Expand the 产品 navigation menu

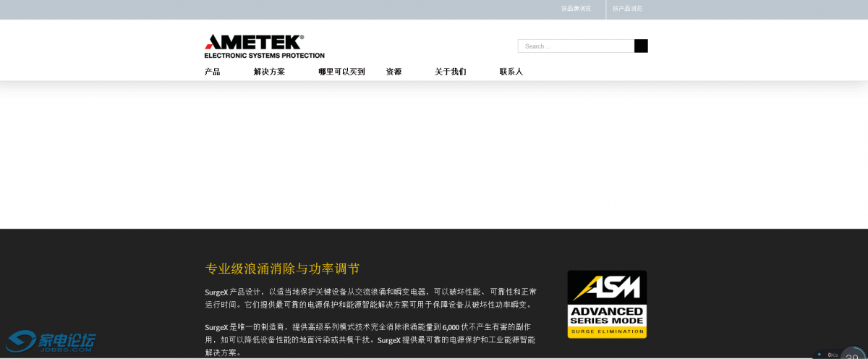tap(212, 72)
